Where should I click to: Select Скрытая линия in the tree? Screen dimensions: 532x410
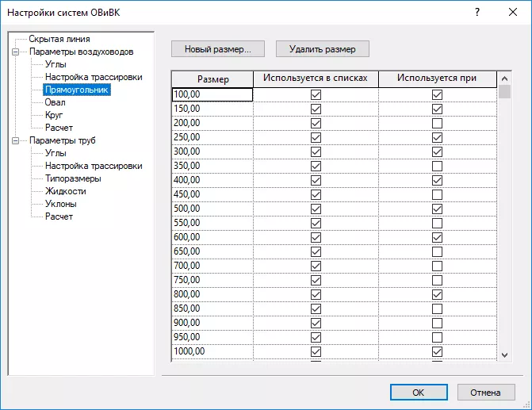pos(59,39)
